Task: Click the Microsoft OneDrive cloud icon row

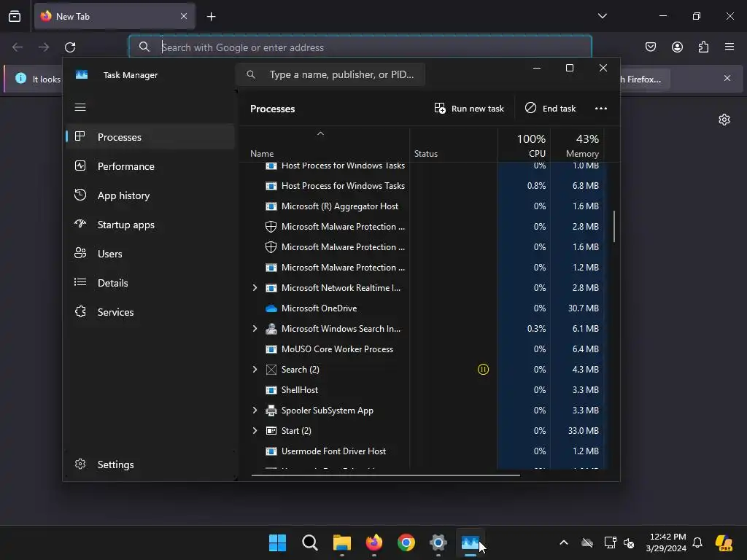Action: [271, 308]
